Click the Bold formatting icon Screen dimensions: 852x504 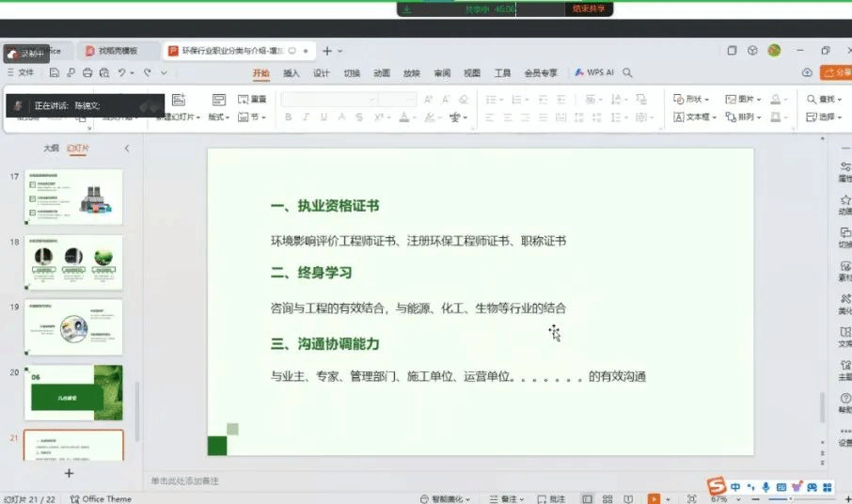[x=288, y=118]
